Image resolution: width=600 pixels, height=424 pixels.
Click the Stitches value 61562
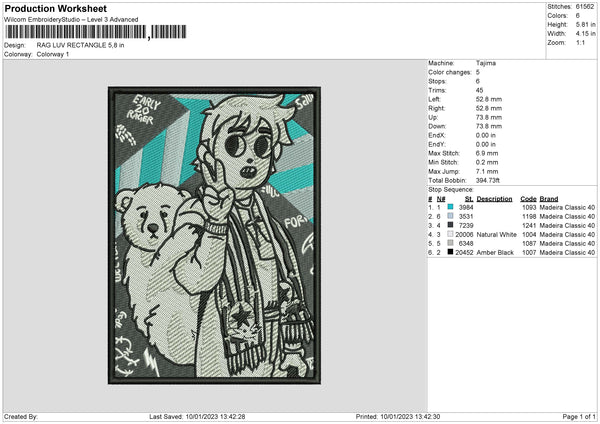tap(585, 7)
